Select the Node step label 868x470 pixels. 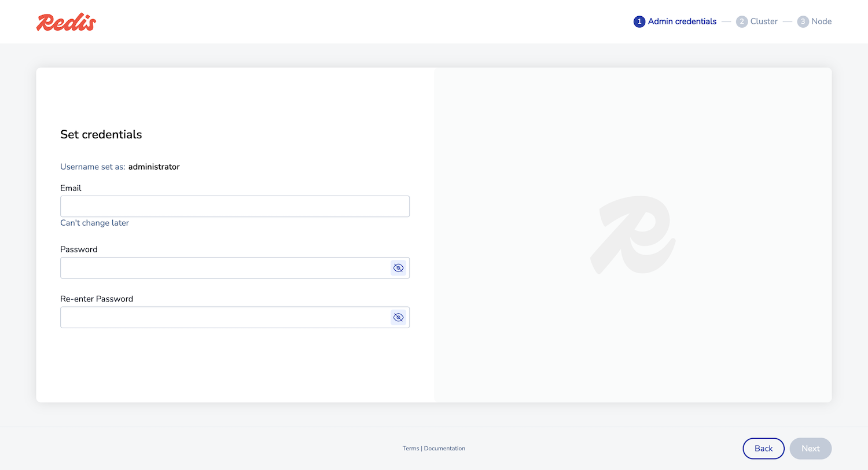(x=822, y=21)
